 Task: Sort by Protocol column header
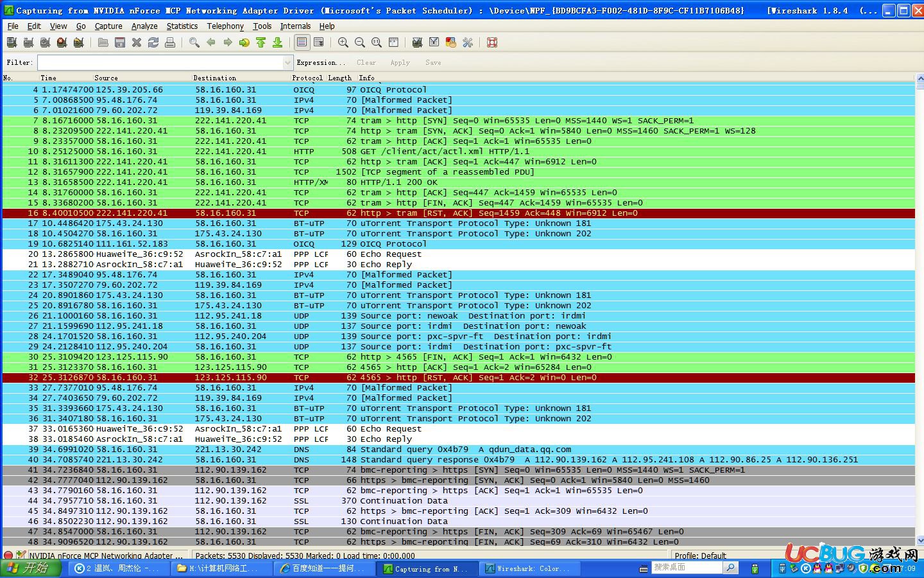[x=308, y=78]
